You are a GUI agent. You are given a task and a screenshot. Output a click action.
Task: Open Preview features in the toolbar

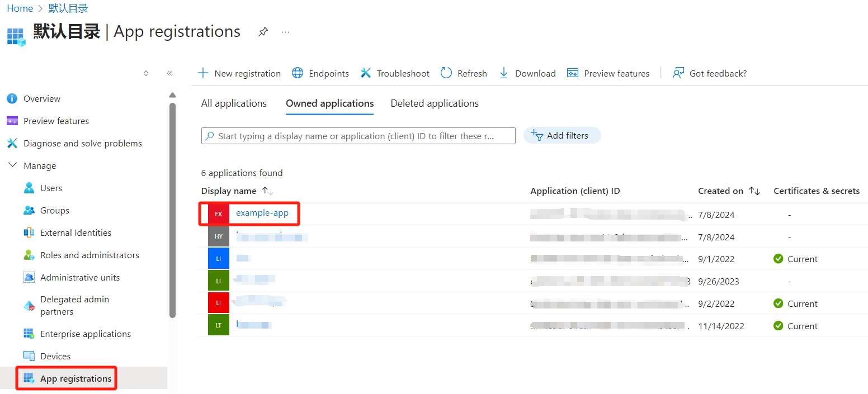pyautogui.click(x=608, y=73)
